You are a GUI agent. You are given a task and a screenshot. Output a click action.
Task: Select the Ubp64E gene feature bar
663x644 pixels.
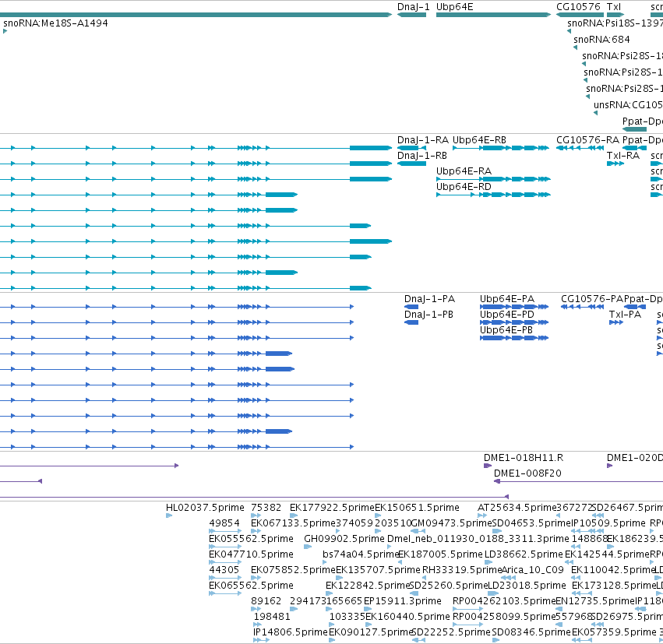[x=493, y=15]
